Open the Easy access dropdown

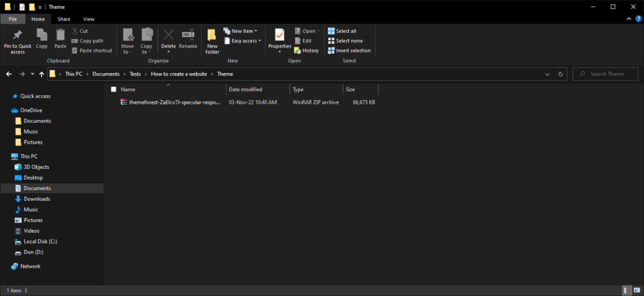tap(242, 41)
